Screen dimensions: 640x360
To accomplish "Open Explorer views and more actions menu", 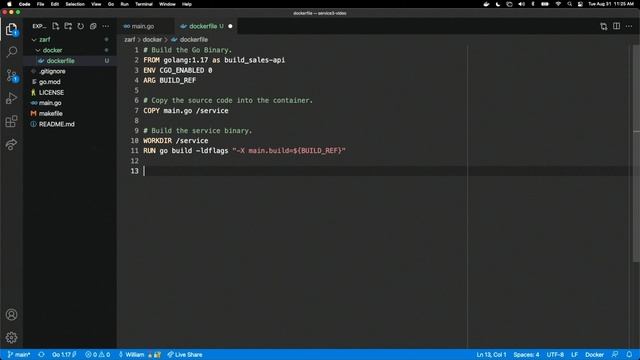I will point(106,26).
